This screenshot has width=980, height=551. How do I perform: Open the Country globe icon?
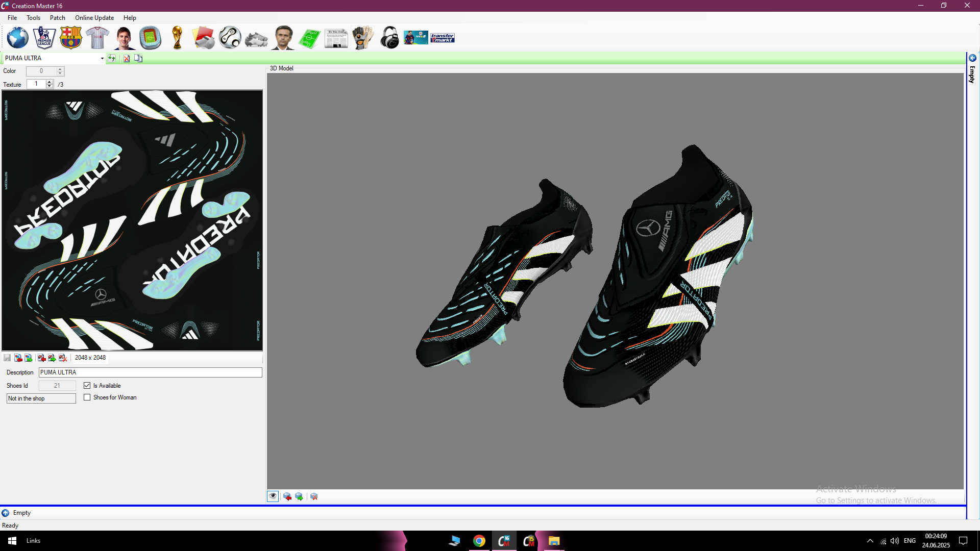click(18, 38)
